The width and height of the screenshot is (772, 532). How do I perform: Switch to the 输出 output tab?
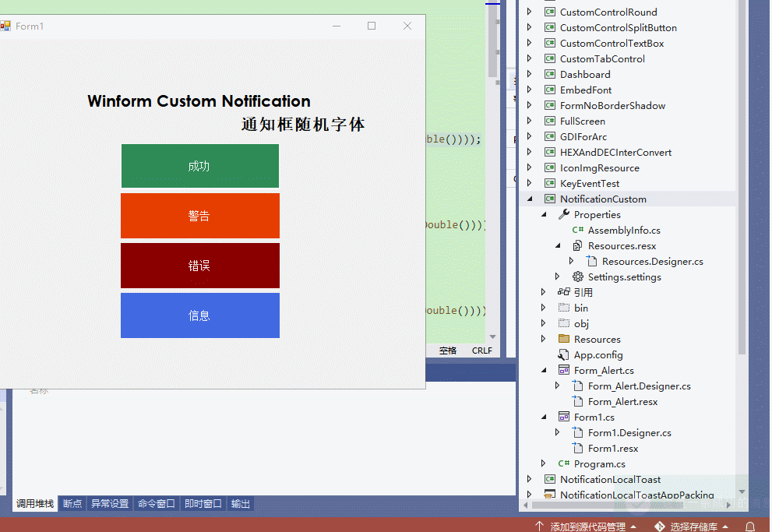(239, 503)
